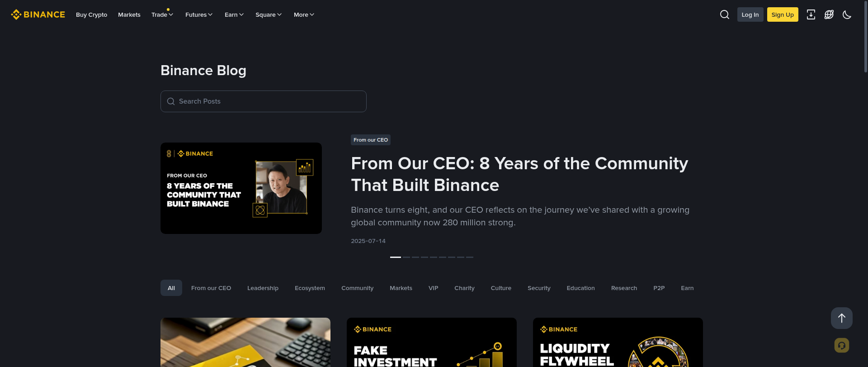Open the Square dropdown menu
The height and width of the screenshot is (367, 868).
click(x=269, y=14)
